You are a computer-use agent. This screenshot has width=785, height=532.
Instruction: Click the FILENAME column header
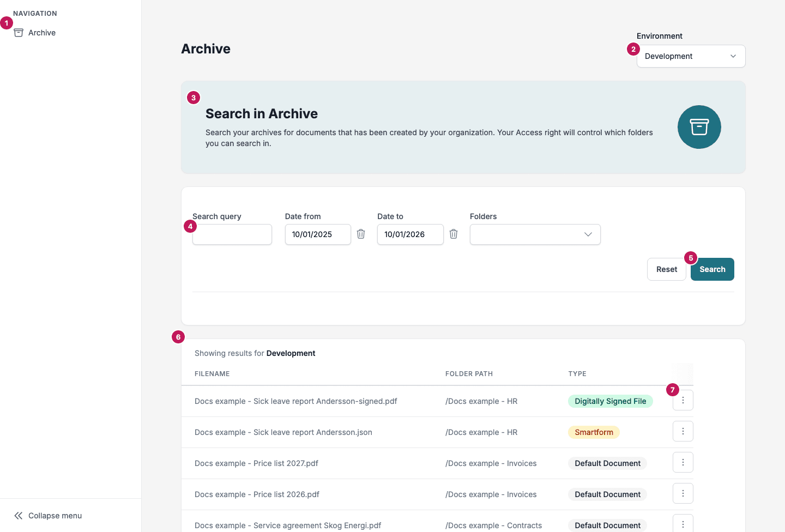click(212, 374)
